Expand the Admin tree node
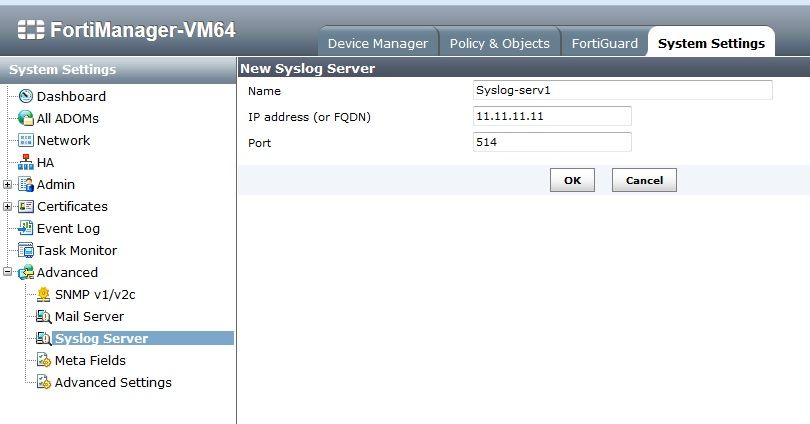The height and width of the screenshot is (424, 810). point(8,184)
